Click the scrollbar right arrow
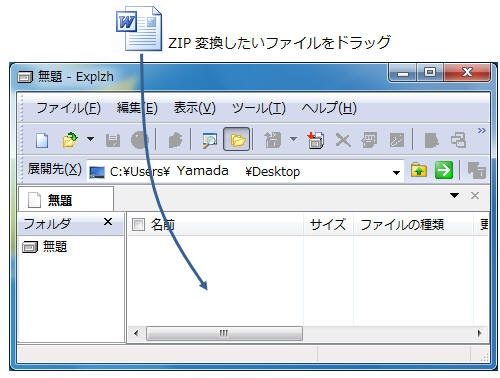500x378 pixels. 479,333
